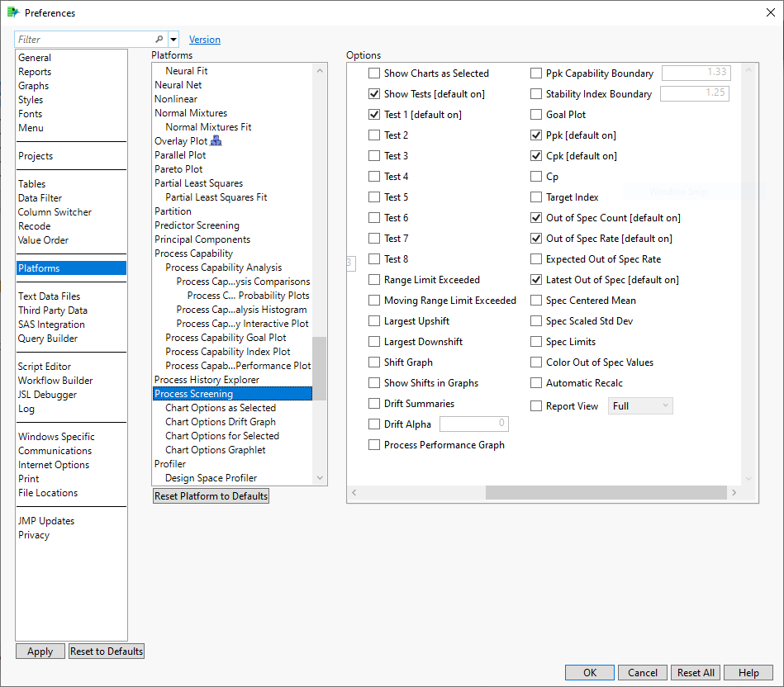This screenshot has height=687, width=784.
Task: Select Neural Net platform
Action: tap(178, 85)
